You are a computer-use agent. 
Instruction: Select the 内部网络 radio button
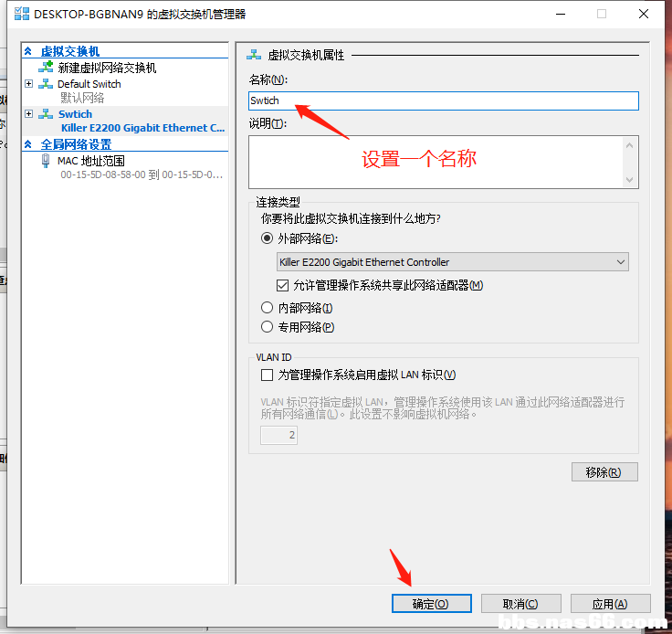tap(268, 308)
